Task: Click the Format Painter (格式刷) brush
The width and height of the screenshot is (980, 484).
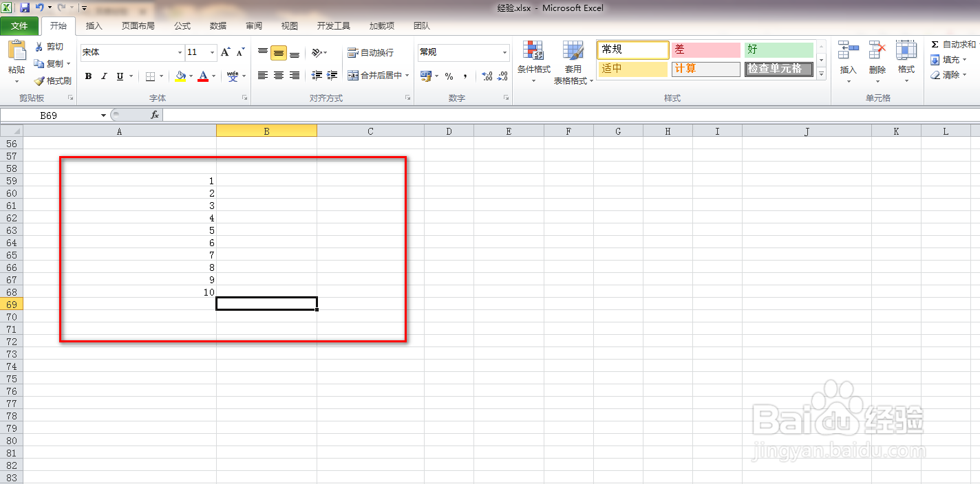Action: coord(39,80)
